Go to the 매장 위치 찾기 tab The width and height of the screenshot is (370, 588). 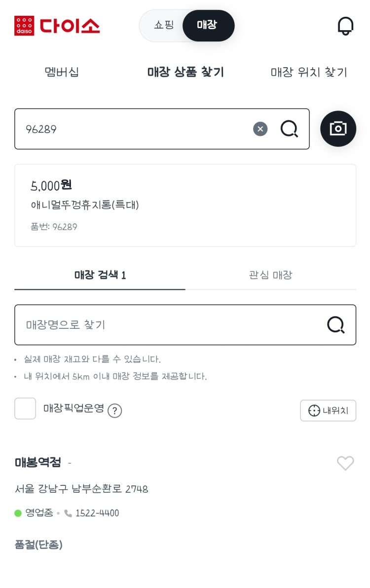pos(308,72)
